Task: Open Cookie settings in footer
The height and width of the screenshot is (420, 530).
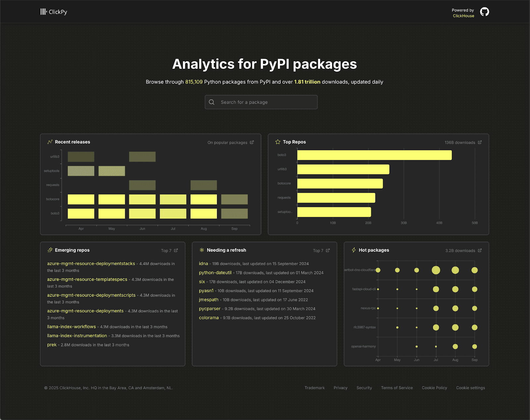Action: click(x=470, y=388)
